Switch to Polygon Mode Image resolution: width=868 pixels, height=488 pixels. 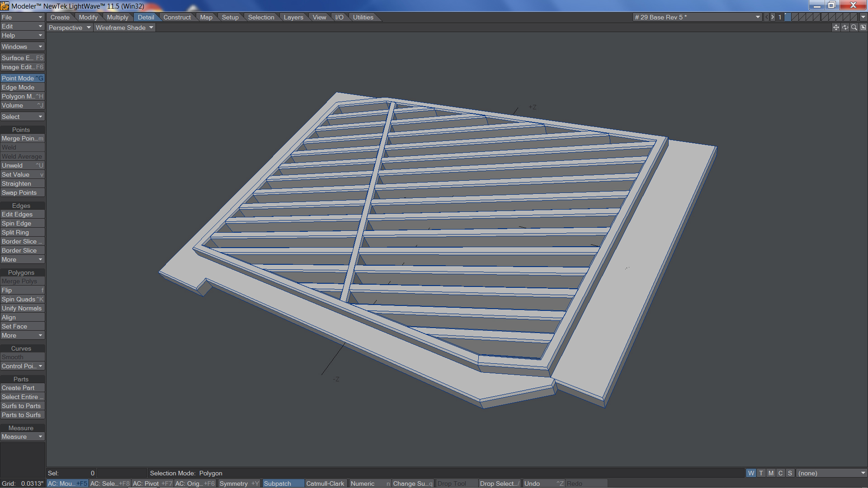pos(22,96)
